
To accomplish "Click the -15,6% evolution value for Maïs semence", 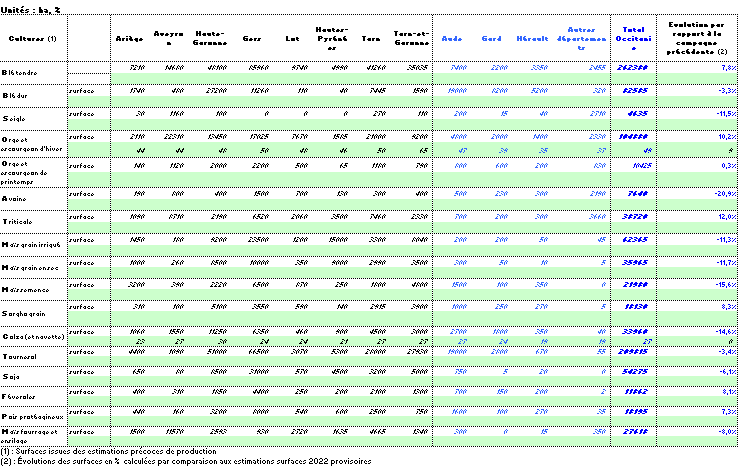I will [726, 285].
